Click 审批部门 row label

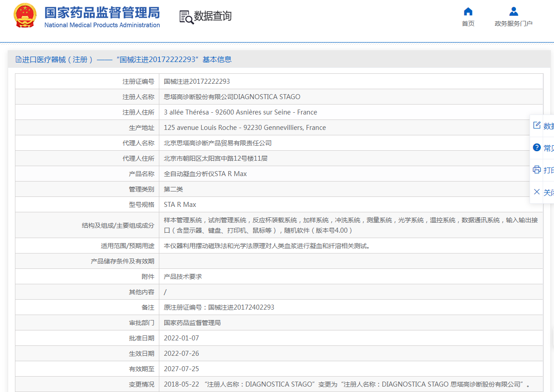pos(142,323)
